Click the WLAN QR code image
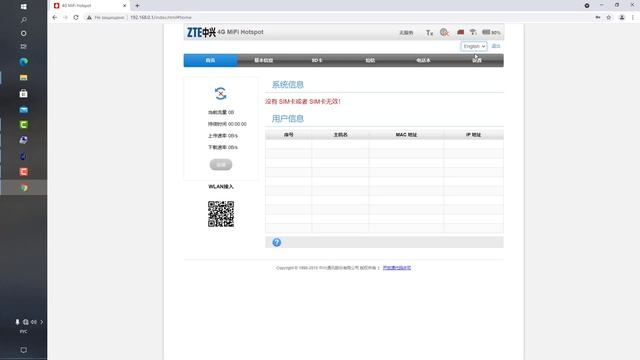This screenshot has width=640, height=360. point(221,214)
